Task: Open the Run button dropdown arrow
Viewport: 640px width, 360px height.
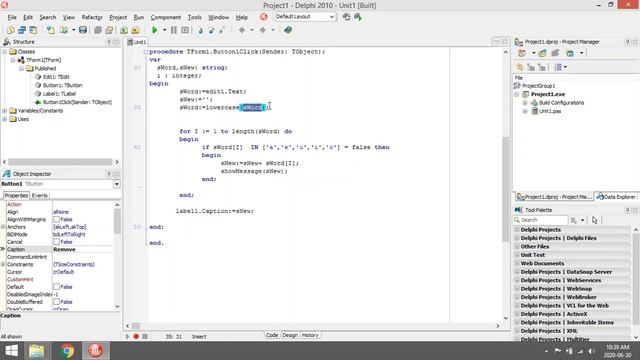Action: (x=164, y=30)
